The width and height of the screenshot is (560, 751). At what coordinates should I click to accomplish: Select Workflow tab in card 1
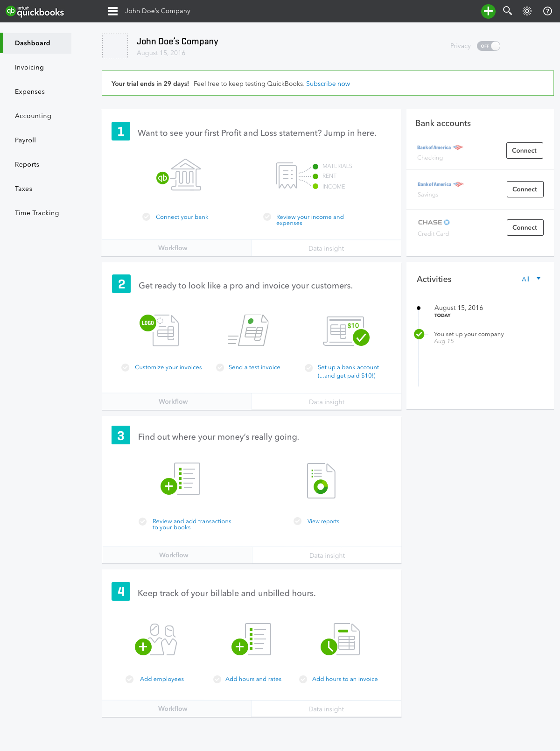(176, 248)
